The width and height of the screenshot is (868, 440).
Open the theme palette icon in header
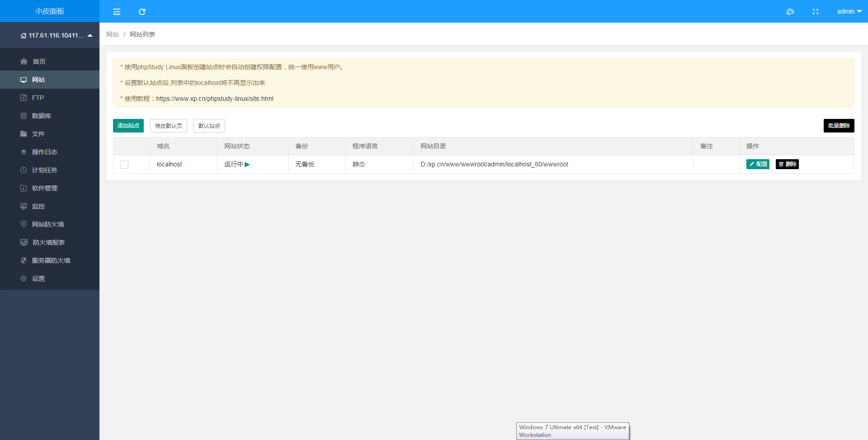[790, 12]
